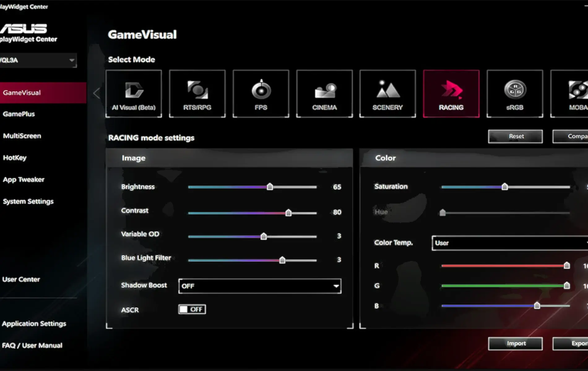Click the Compare button
588x371 pixels.
click(570, 136)
